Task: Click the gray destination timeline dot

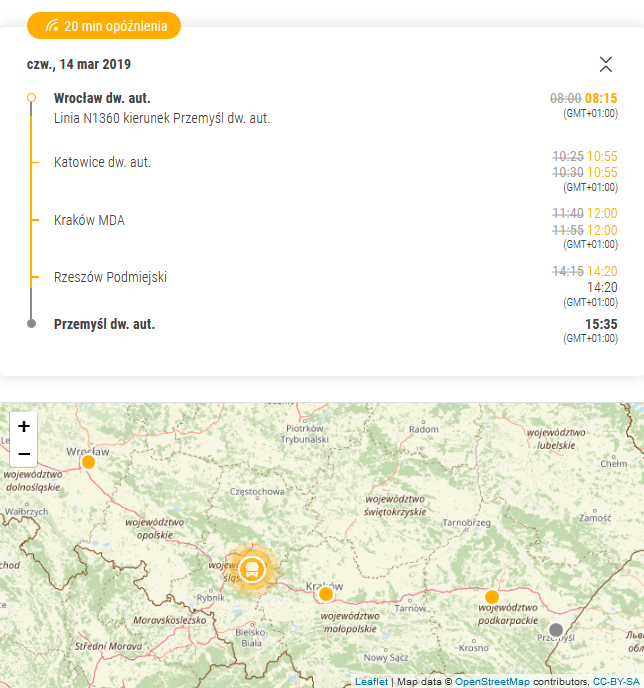Action: (31, 324)
